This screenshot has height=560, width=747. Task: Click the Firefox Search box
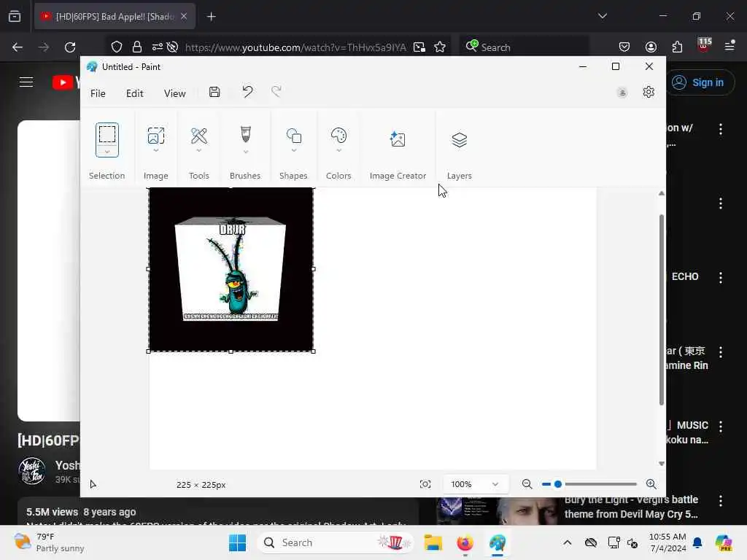(x=524, y=47)
